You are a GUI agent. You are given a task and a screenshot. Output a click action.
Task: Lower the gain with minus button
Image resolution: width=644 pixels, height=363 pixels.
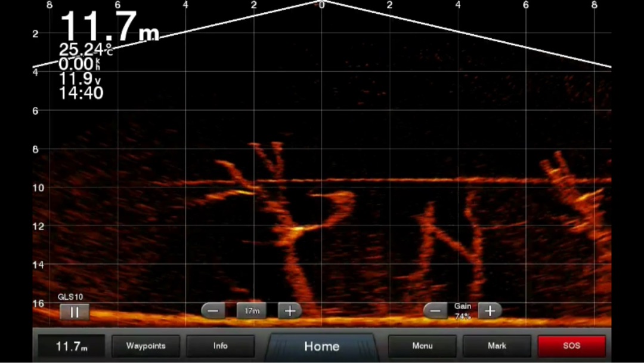436,310
